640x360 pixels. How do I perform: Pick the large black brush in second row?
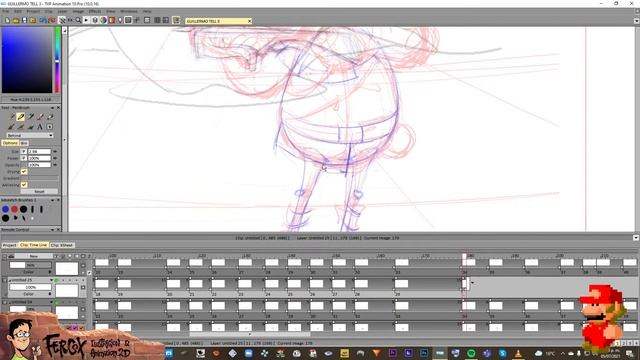(x=5, y=218)
